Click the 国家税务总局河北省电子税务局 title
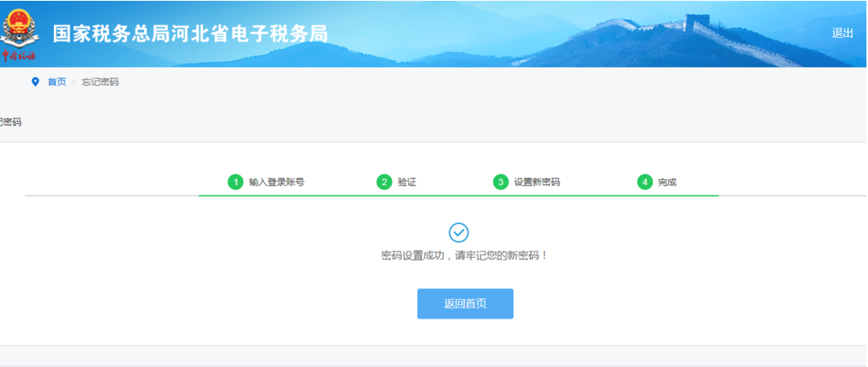Viewport: 868px width, 367px height. 190,34
